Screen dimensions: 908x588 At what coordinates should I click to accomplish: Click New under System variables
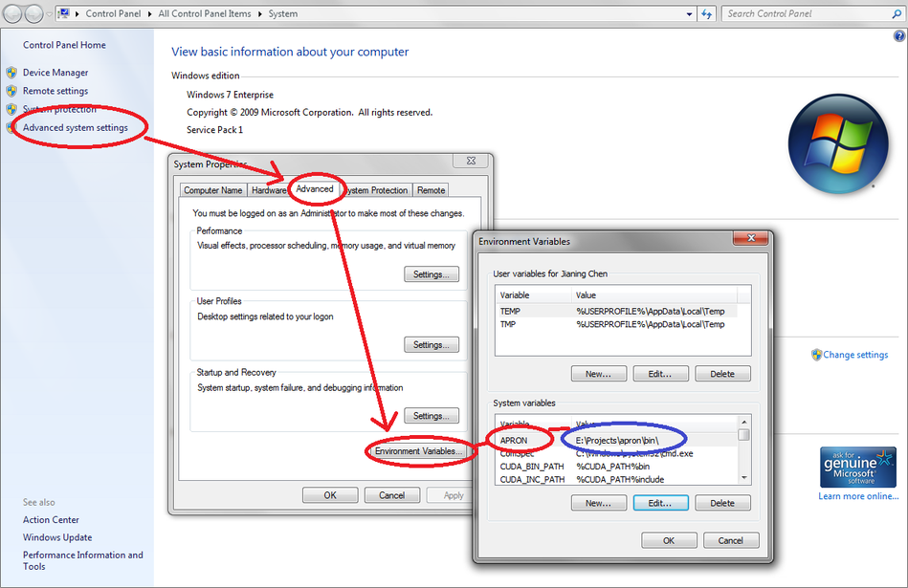tap(599, 503)
